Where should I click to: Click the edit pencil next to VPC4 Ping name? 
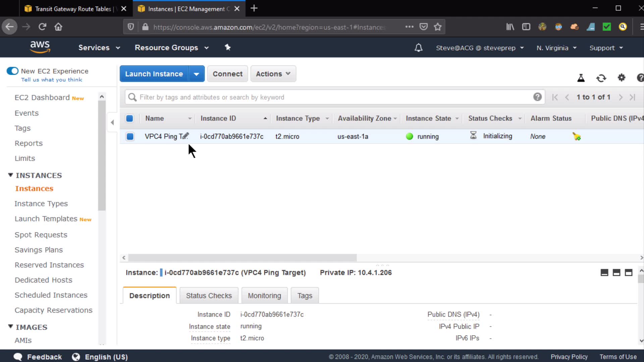[185, 136]
